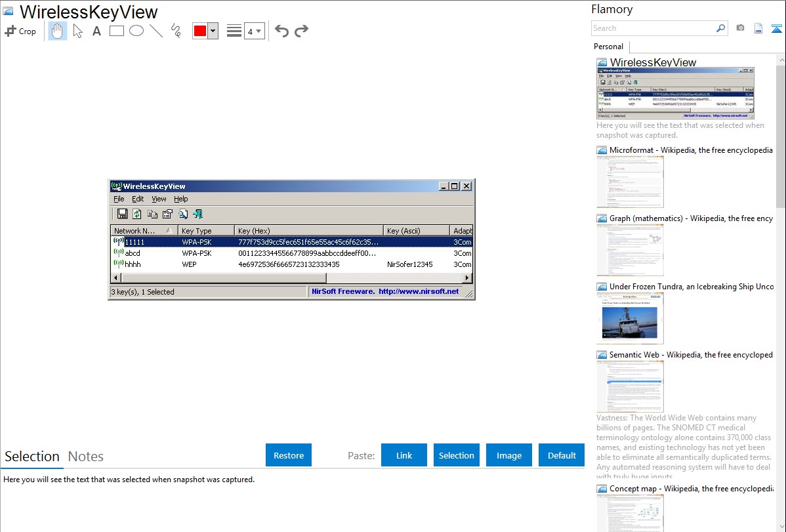Select the straight line tool
This screenshot has width=786, height=532.
point(156,31)
